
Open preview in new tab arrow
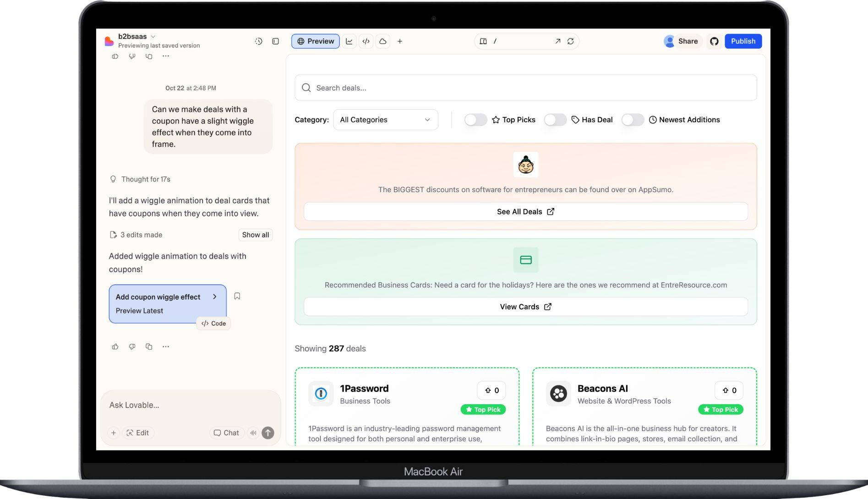point(557,41)
